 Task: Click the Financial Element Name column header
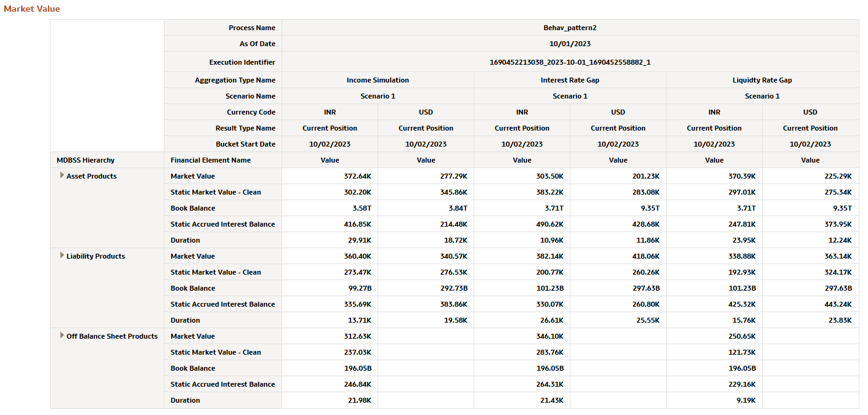pos(223,160)
